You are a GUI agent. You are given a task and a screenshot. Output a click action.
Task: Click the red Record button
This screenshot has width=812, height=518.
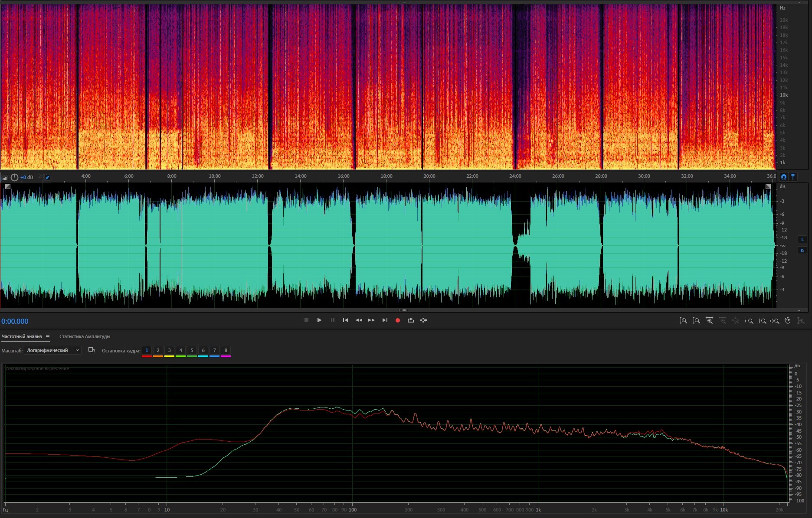pyautogui.click(x=397, y=320)
